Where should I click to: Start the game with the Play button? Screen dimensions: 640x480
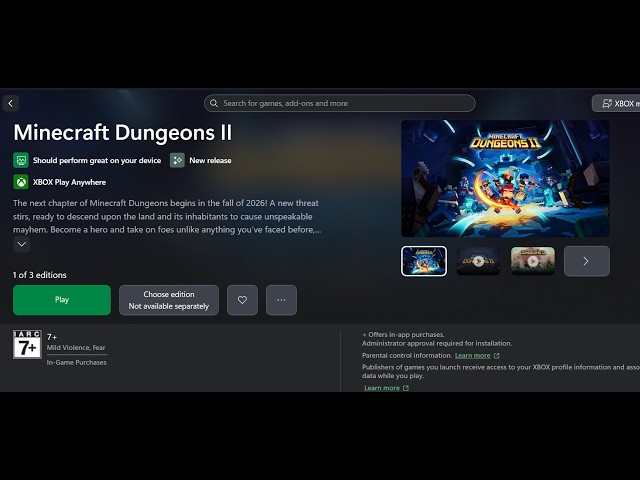(x=62, y=300)
